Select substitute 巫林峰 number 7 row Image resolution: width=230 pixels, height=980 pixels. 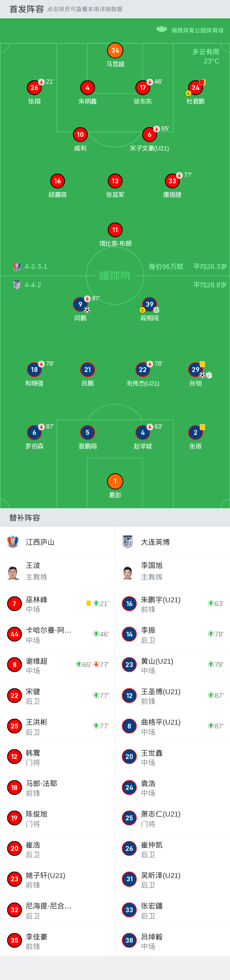tap(58, 604)
